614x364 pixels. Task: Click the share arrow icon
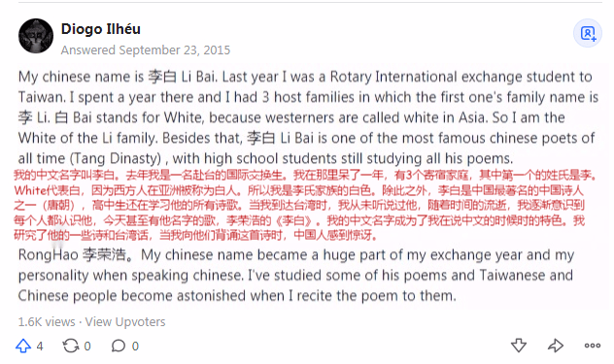556,346
